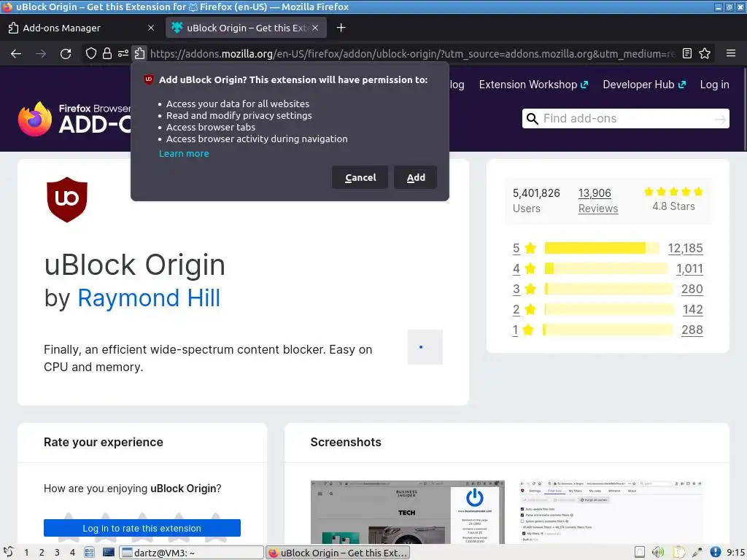Select the uBlock Origin tab
The width and height of the screenshot is (747, 560).
click(246, 28)
